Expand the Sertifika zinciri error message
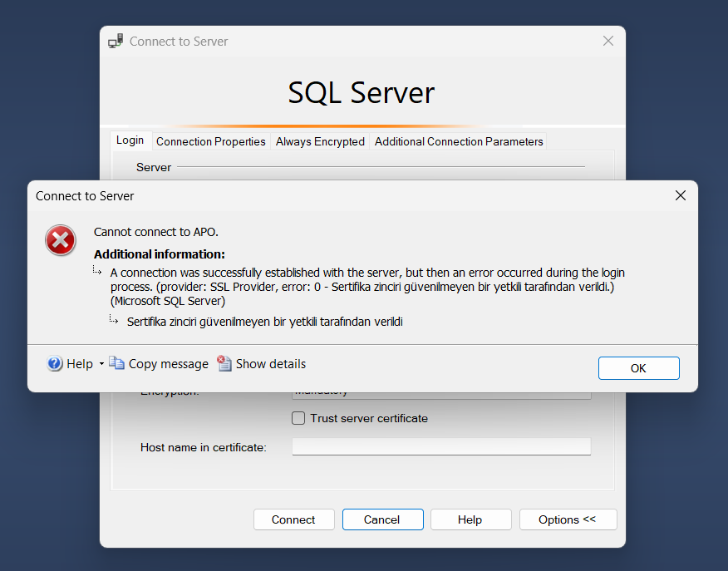 pyautogui.click(x=114, y=322)
